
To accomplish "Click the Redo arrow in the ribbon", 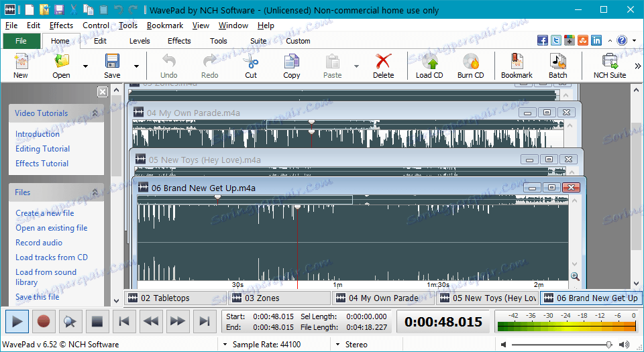I will click(x=209, y=62).
